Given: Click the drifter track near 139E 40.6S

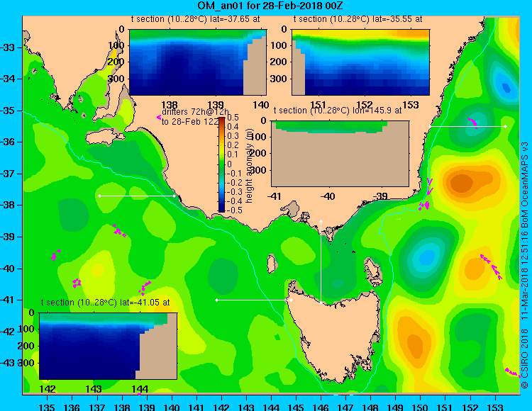Looking at the screenshot, I should (145, 288).
